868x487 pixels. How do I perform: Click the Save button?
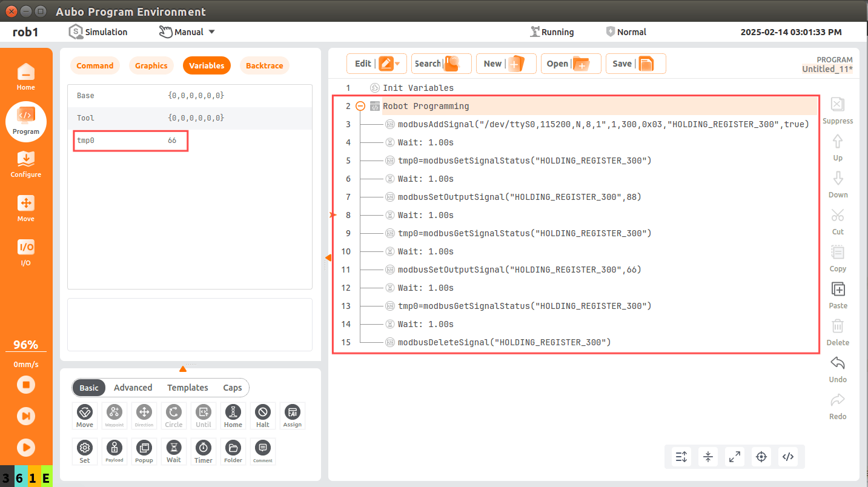636,64
